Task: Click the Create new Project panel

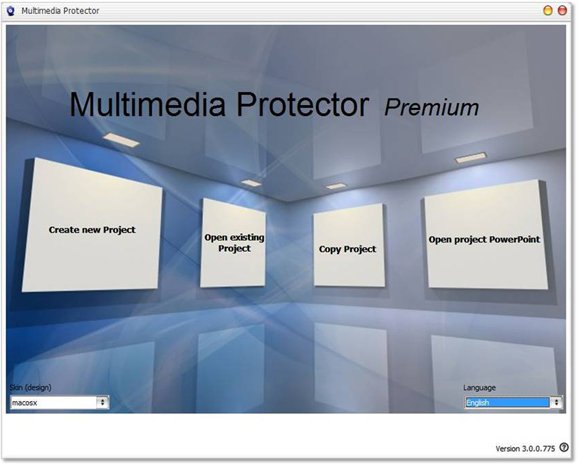Action: point(92,226)
